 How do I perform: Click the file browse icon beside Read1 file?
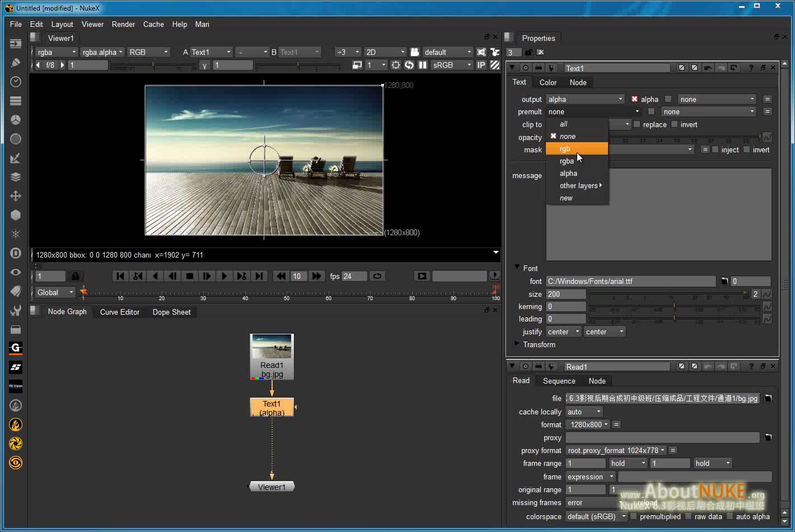(768, 398)
